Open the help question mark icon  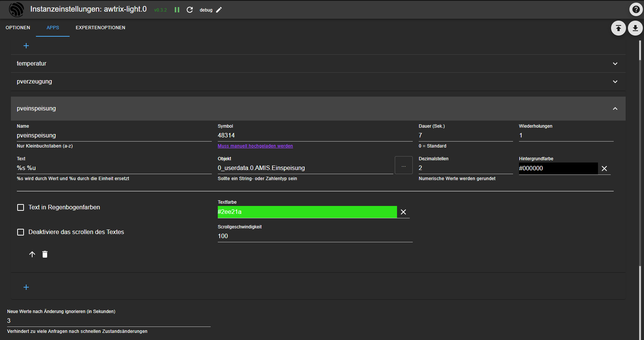pyautogui.click(x=636, y=9)
